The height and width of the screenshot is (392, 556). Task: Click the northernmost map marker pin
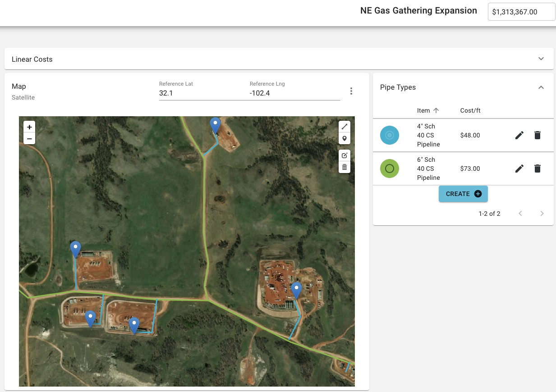tap(216, 125)
